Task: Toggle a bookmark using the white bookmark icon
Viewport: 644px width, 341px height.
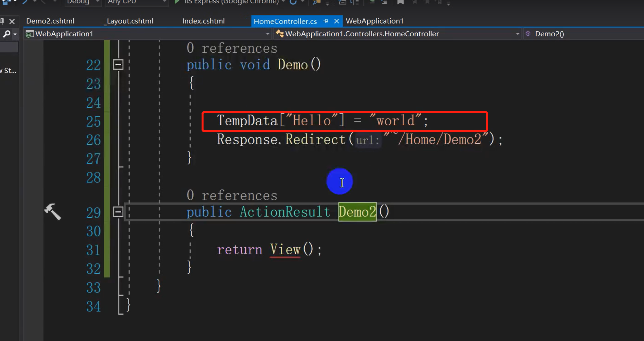Action: pos(400,2)
